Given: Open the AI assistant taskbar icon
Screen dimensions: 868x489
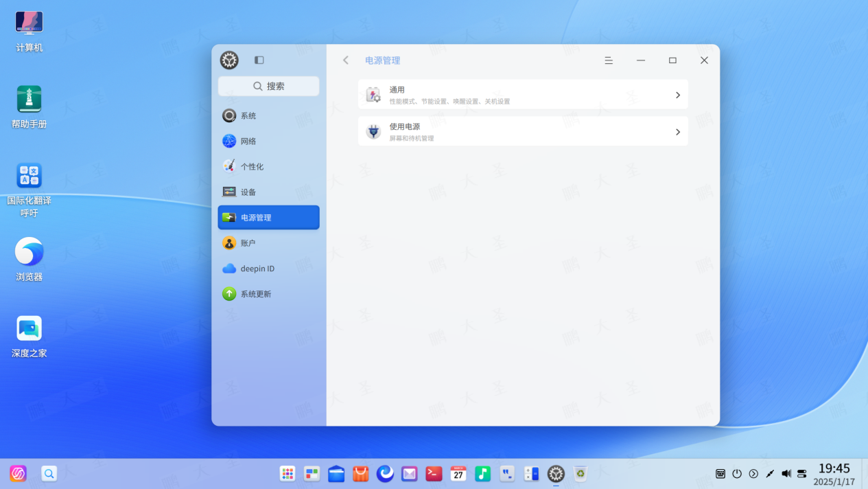Looking at the screenshot, I should 18,473.
